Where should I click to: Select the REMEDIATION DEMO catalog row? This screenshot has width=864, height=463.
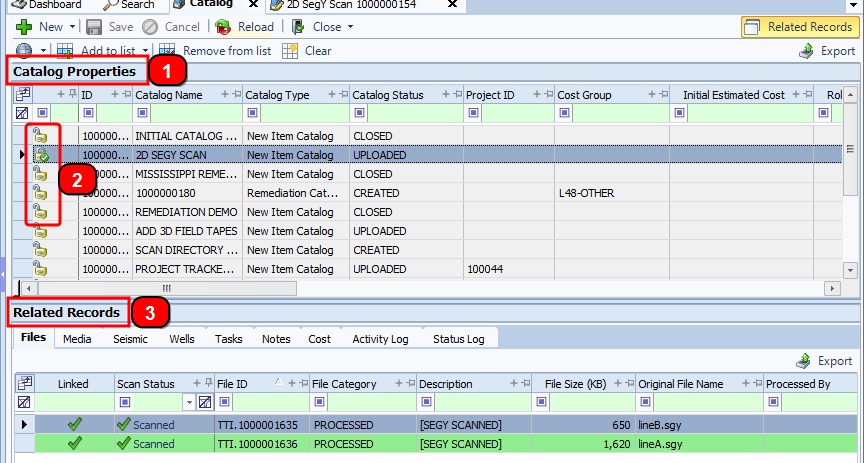pyautogui.click(x=427, y=212)
